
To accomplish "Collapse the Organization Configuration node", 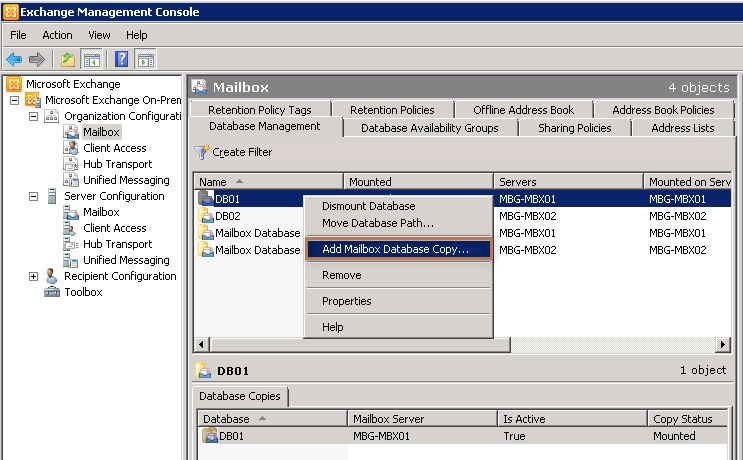I will click(33, 116).
